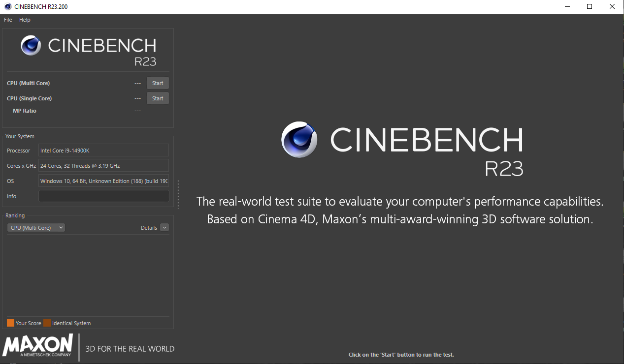Click the Processor field showing Intel Core i9-14900K
Screen dimensions: 624x364
point(103,151)
